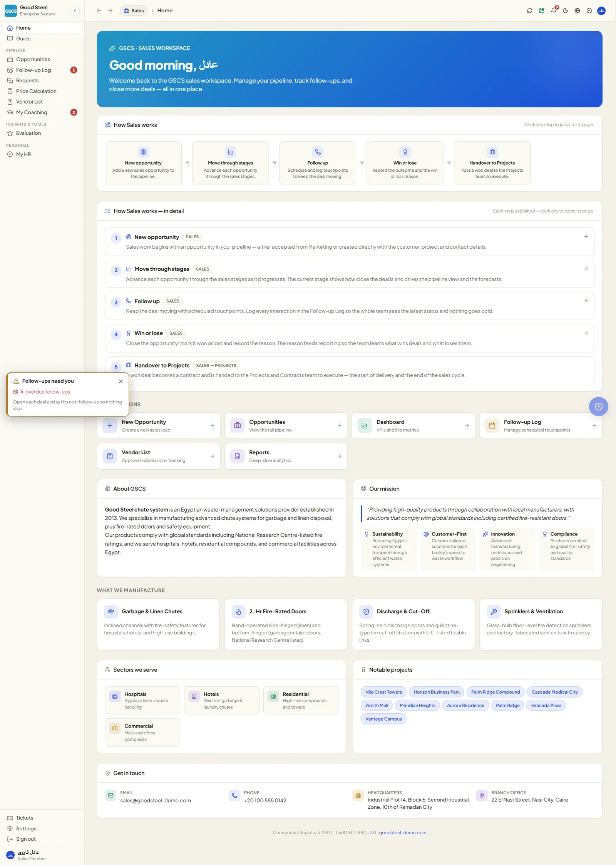Open My Coaching in the sidebar
Screen dimensions: 616x865
click(x=42, y=112)
